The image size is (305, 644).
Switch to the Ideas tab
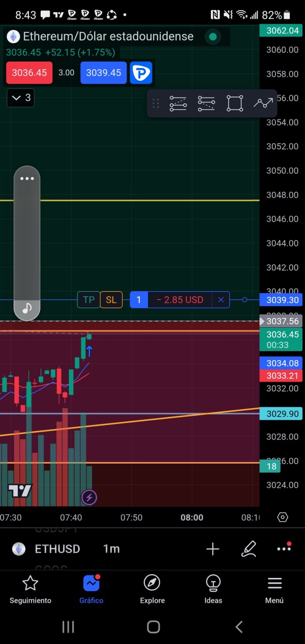click(x=213, y=590)
